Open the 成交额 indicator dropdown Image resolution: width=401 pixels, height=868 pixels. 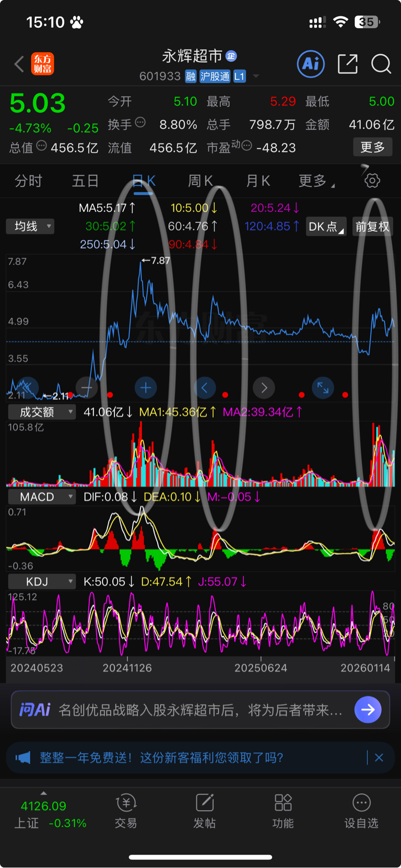click(42, 412)
